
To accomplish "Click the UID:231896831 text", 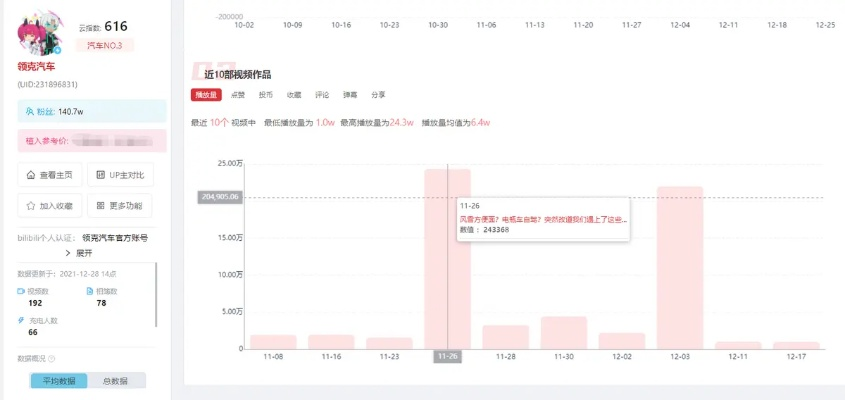I will tap(47, 85).
